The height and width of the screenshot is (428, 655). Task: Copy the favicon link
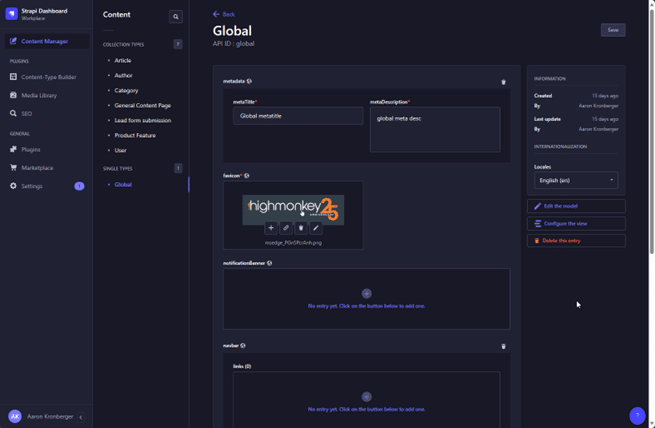286,228
